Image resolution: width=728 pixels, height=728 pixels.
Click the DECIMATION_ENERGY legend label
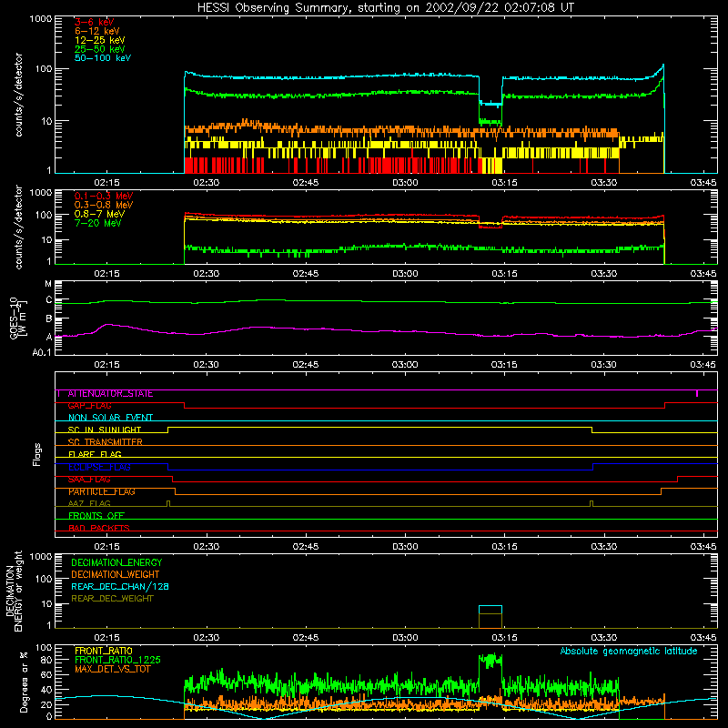click(116, 562)
